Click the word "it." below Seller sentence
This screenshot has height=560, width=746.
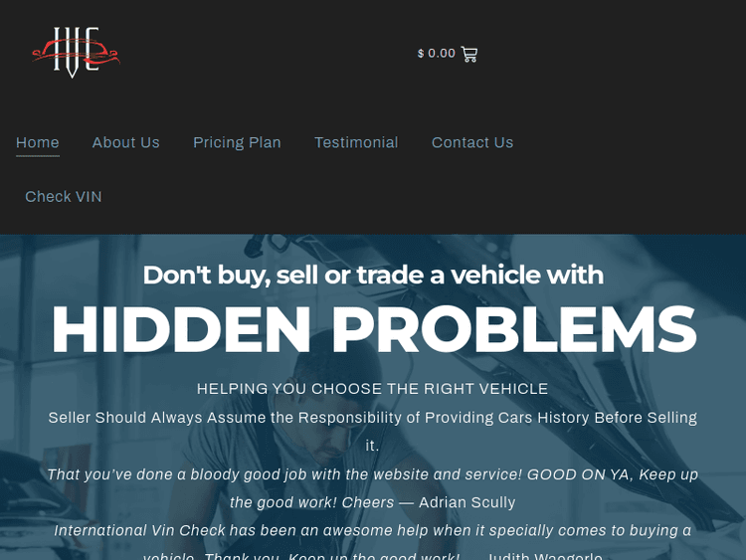tap(373, 447)
